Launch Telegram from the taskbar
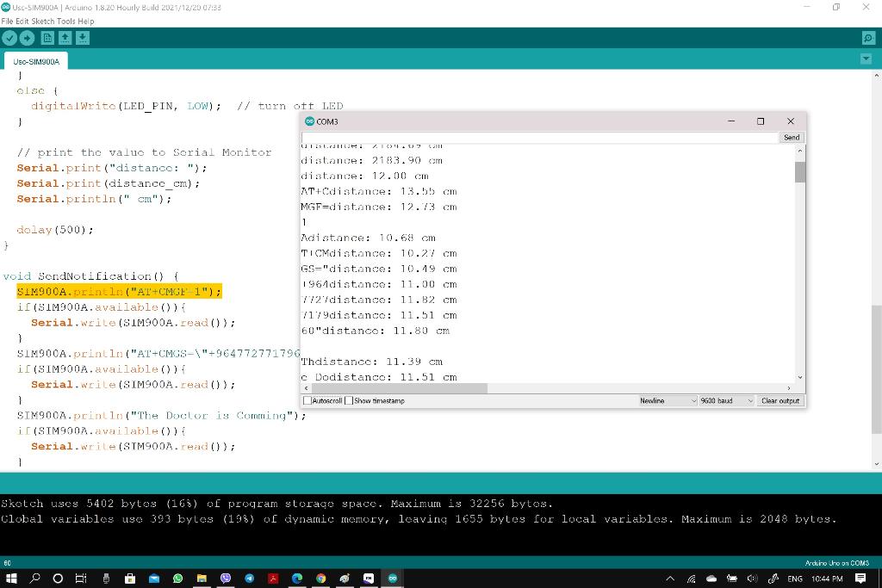Viewport: 882px width, 588px height. [249, 578]
